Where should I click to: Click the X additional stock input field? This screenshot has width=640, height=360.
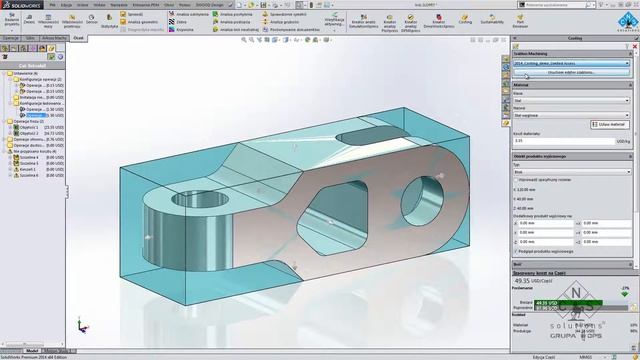546,223
